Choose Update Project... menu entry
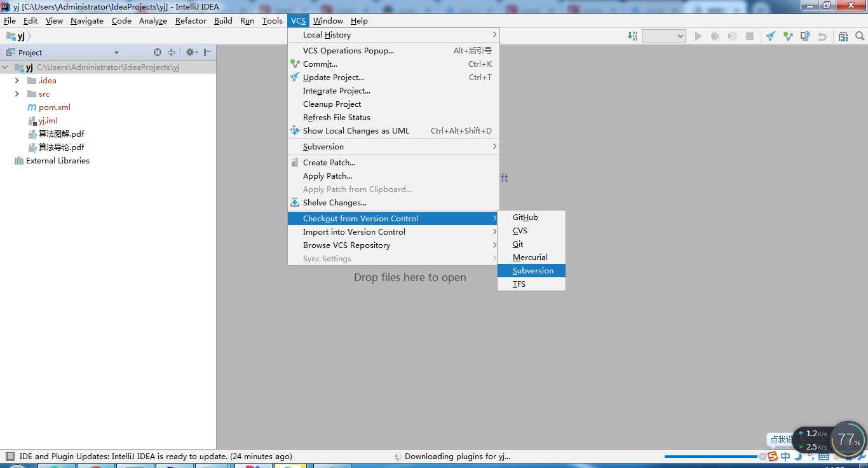The image size is (868, 468). point(393,78)
